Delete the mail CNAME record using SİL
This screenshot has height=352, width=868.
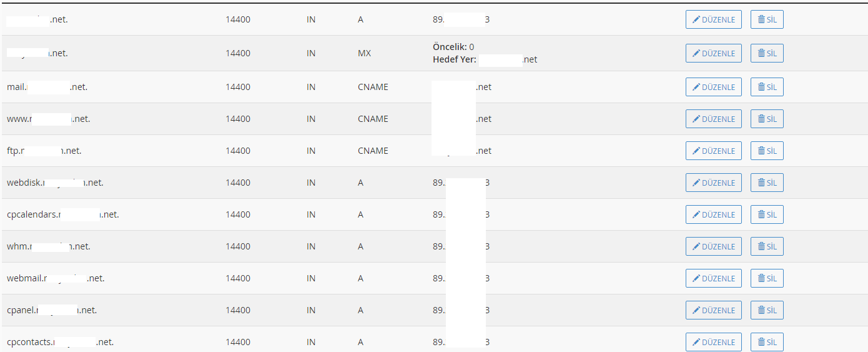[x=767, y=87]
